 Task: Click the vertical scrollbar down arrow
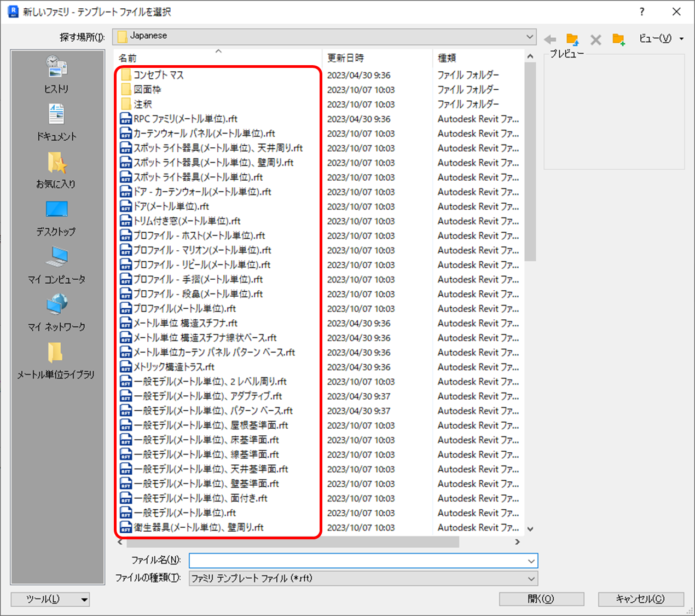pyautogui.click(x=530, y=529)
